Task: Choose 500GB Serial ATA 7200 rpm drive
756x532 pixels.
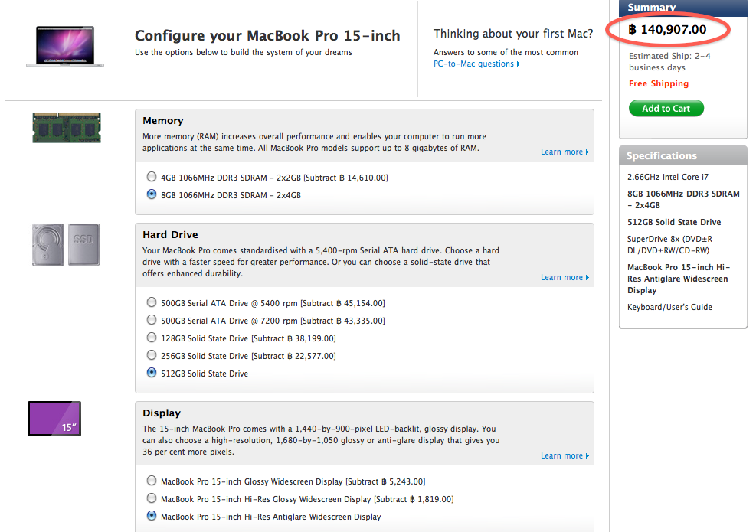Action: coord(152,320)
